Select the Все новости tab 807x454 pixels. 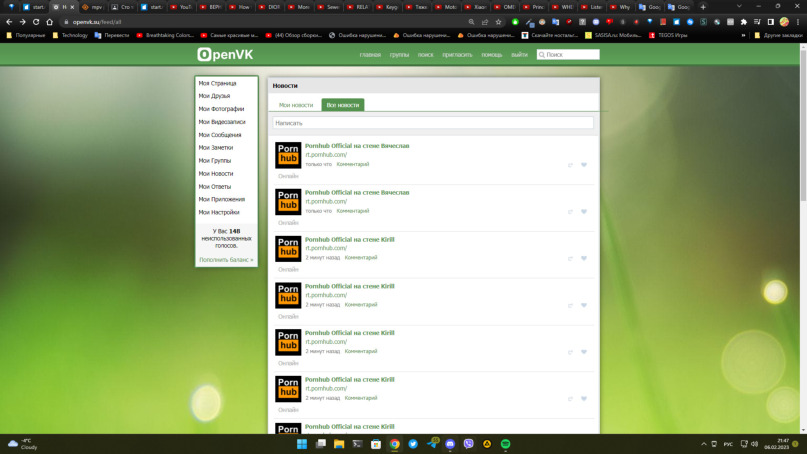click(x=343, y=104)
